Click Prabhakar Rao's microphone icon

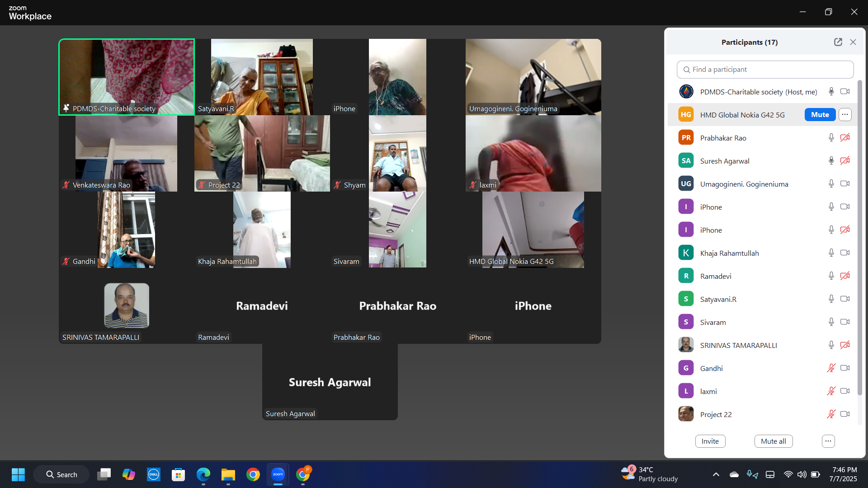[x=831, y=138]
